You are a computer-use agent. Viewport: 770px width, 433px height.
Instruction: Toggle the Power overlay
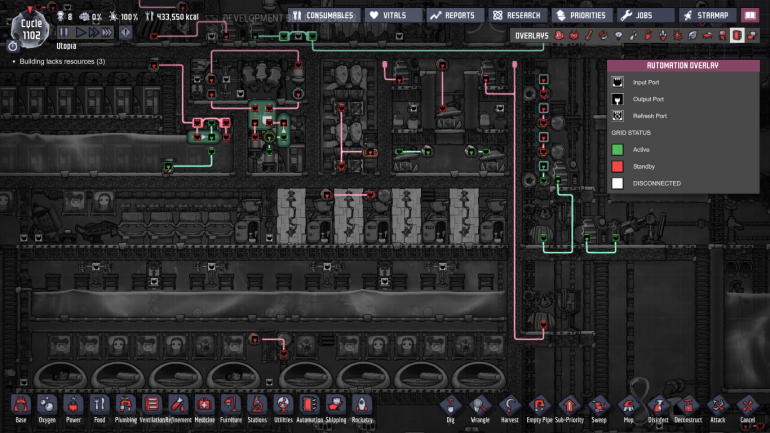coord(574,35)
